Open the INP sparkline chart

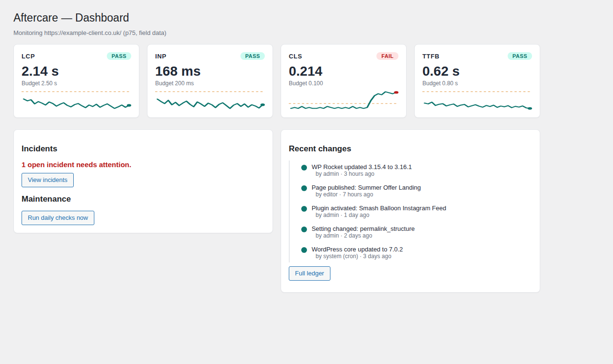click(x=210, y=100)
